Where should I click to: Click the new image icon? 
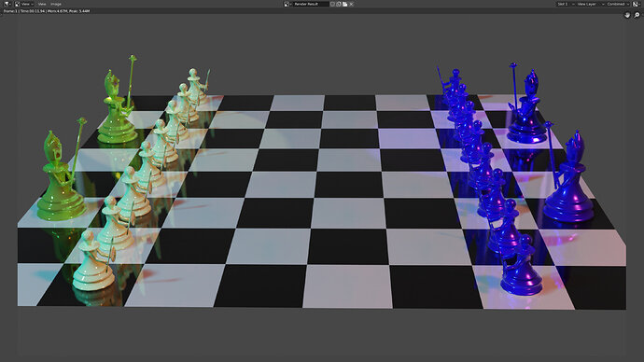click(x=339, y=4)
